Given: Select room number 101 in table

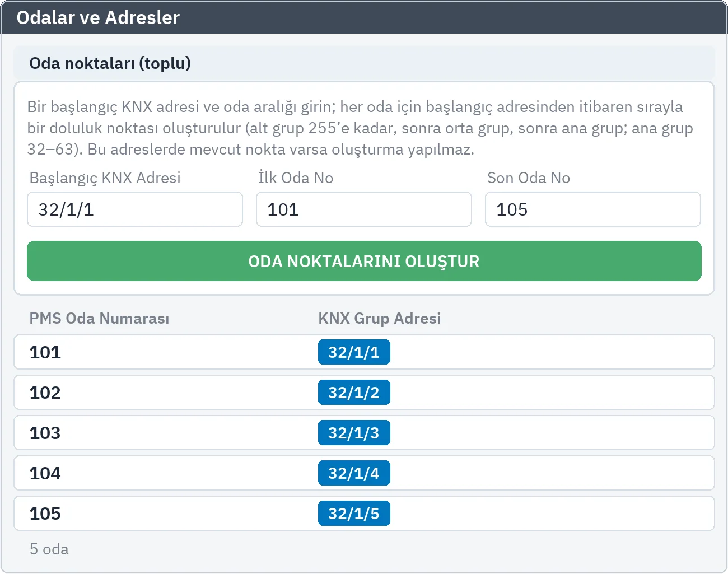Looking at the screenshot, I should 45,352.
